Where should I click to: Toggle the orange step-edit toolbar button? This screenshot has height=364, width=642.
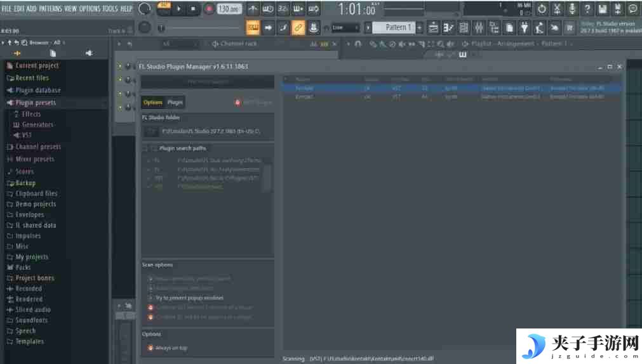[x=253, y=28]
